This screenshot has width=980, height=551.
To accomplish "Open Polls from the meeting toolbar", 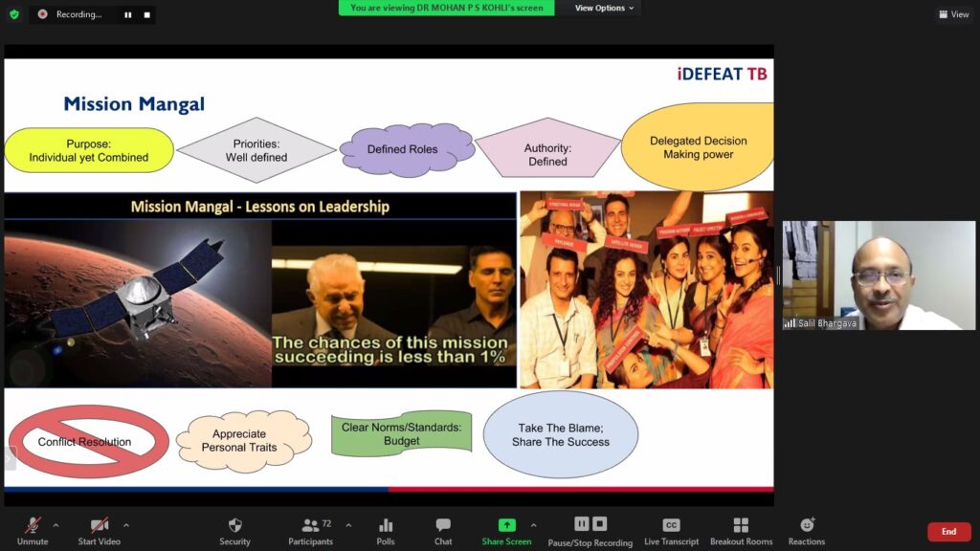I will [386, 526].
